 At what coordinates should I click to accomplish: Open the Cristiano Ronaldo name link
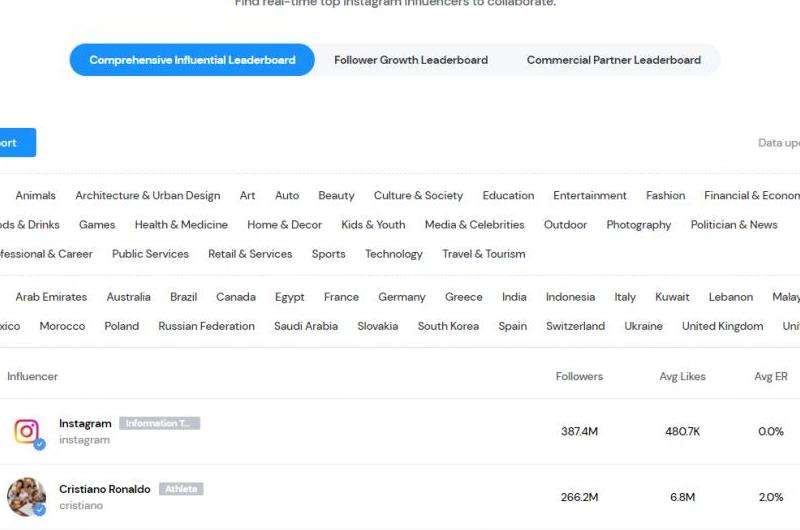click(x=104, y=489)
